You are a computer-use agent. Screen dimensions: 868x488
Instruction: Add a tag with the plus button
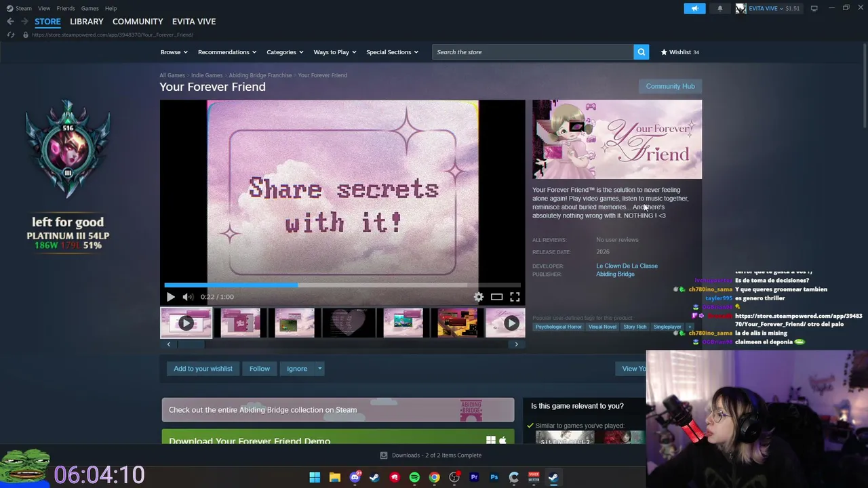(690, 327)
